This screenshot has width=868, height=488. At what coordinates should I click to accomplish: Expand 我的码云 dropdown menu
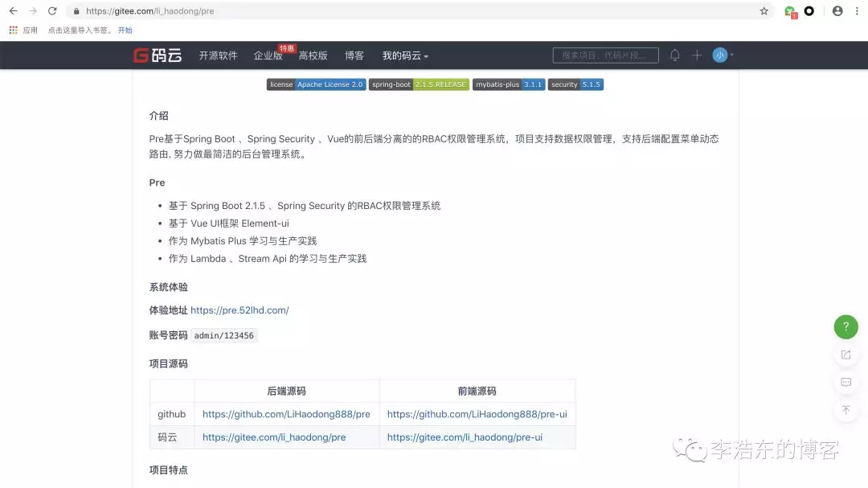(405, 55)
